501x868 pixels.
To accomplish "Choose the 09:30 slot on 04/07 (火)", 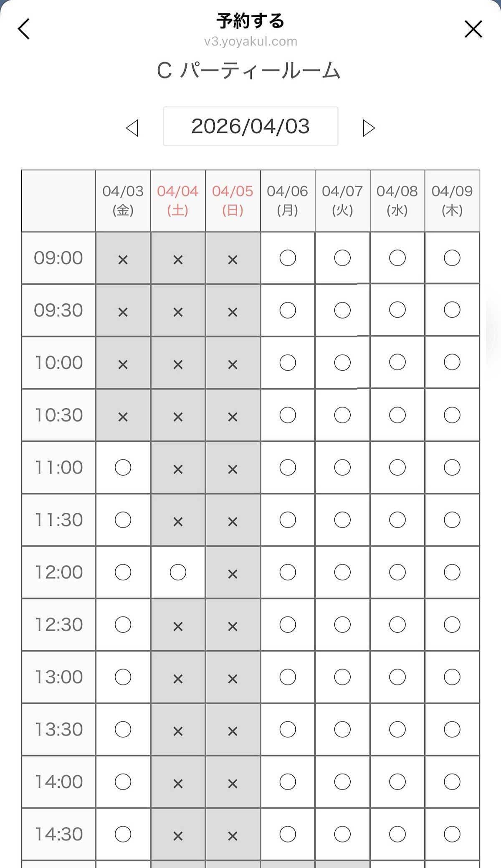I will click(x=342, y=310).
